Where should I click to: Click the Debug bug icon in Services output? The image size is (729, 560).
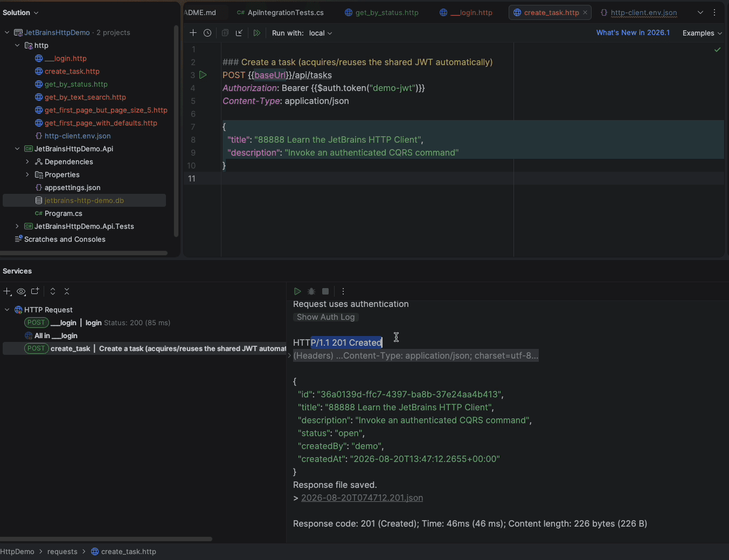point(311,291)
